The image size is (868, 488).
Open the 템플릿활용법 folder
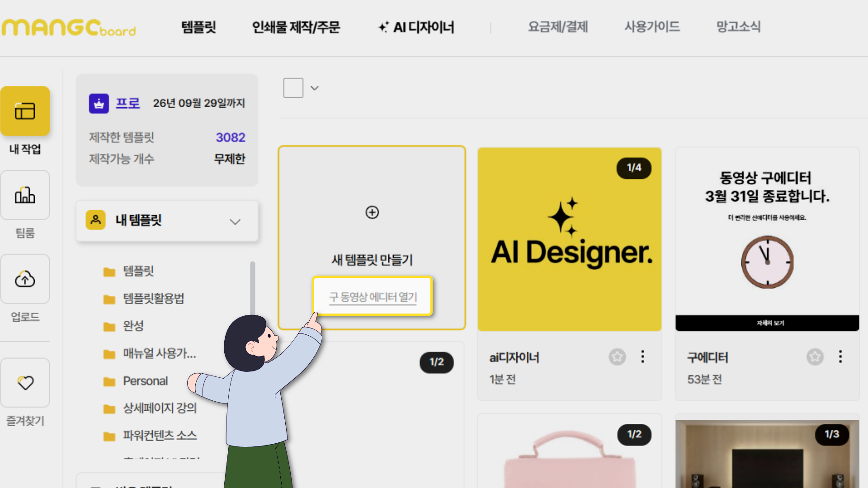[x=144, y=298]
